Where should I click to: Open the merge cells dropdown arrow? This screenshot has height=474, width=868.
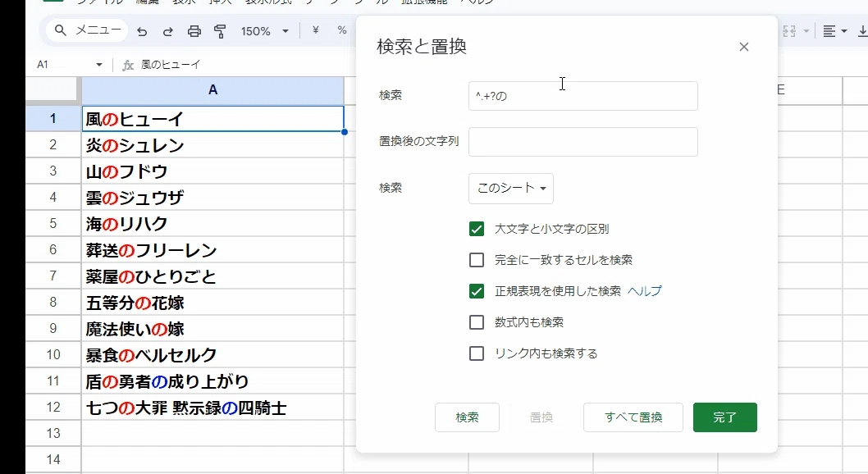tap(806, 31)
